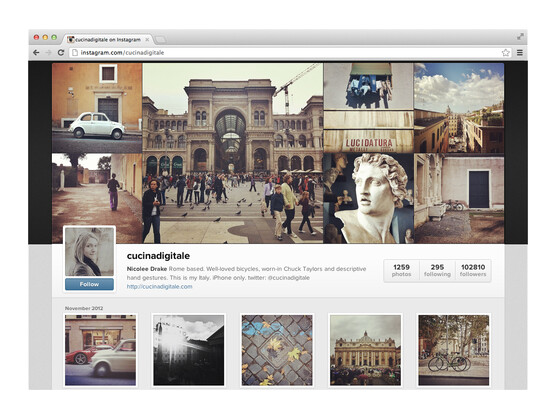Screen dimensions: 557x418
Task: Open the cobblestones with leaves photo thumbnail
Action: (x=277, y=350)
